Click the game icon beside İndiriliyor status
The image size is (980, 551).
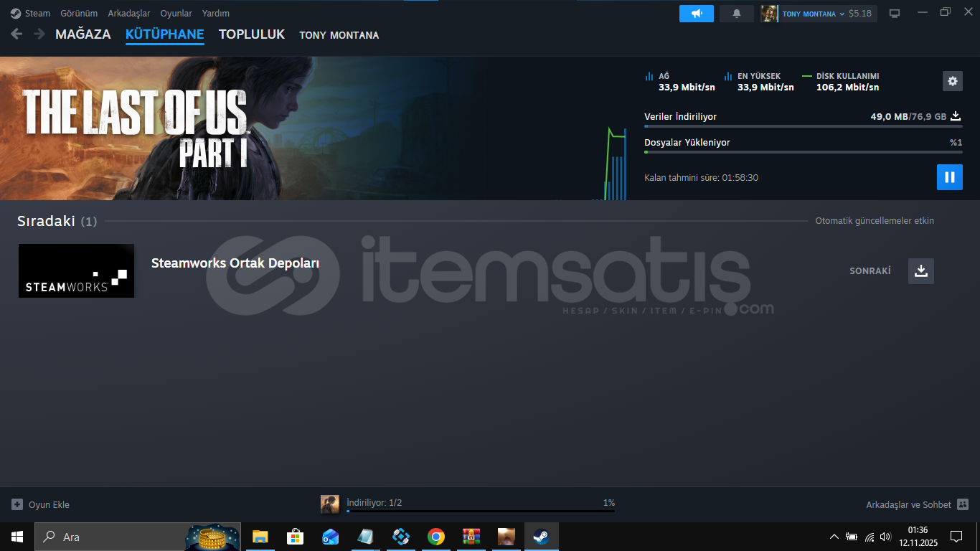click(330, 504)
